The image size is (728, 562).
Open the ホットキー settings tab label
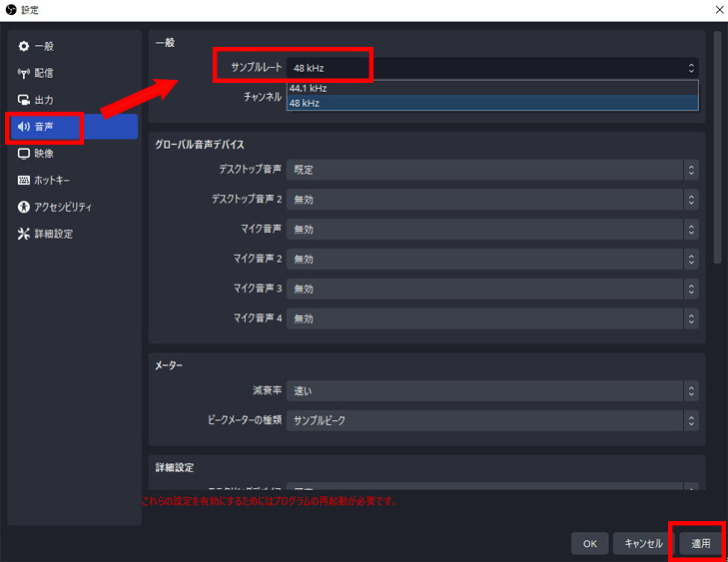point(52,180)
